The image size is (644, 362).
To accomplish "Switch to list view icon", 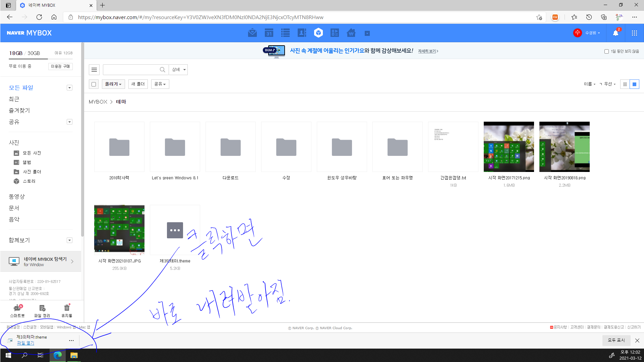I will click(625, 84).
